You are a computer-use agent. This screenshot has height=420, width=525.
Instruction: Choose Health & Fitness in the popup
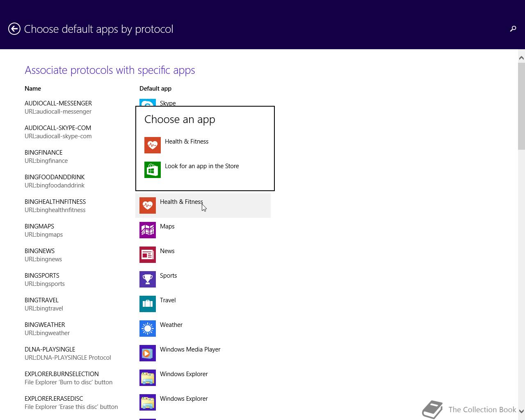pos(205,145)
